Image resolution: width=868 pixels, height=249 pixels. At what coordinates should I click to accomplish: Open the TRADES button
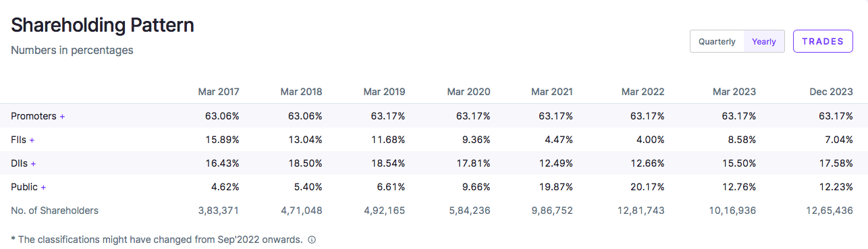823,41
